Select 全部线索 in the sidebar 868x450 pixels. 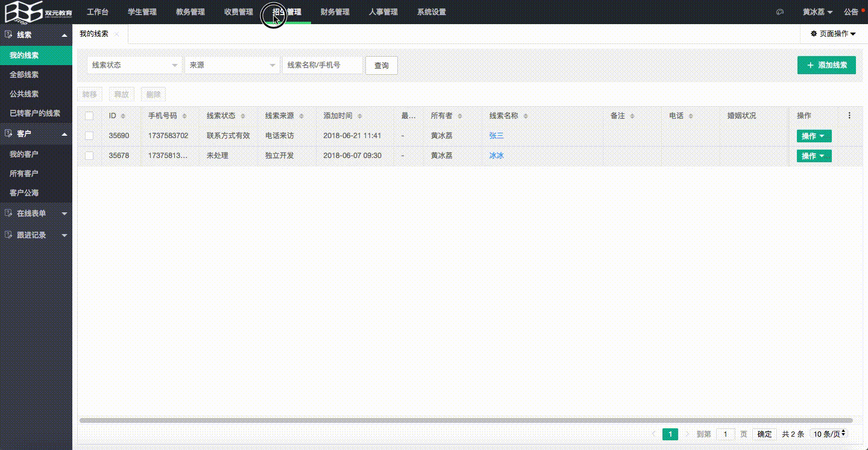click(x=24, y=75)
